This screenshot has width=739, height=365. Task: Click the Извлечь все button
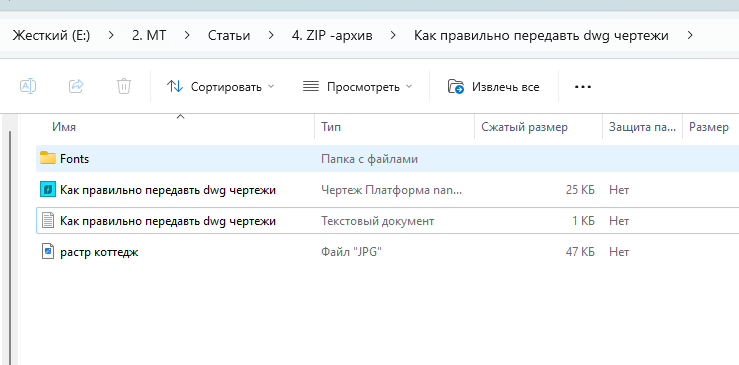(x=493, y=87)
